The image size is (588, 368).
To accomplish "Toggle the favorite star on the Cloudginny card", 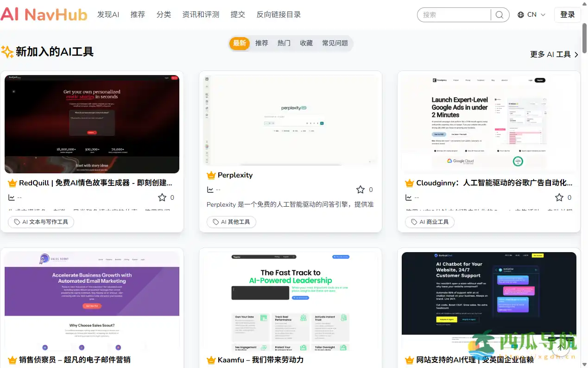I will [558, 197].
